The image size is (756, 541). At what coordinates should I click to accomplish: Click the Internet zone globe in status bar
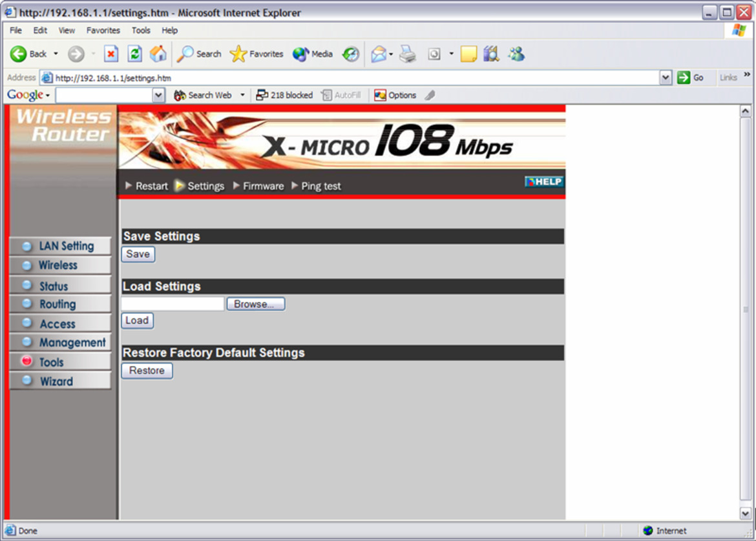coord(648,531)
